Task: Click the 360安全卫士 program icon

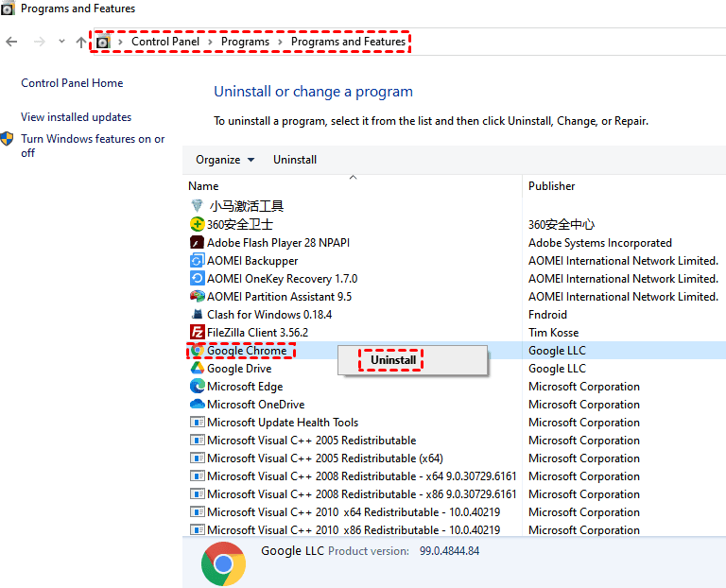Action: (198, 224)
